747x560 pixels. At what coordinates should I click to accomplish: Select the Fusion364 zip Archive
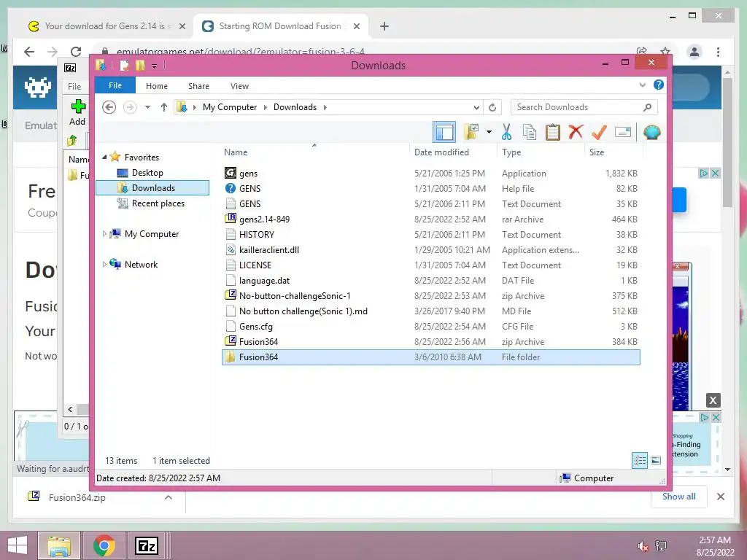(x=430, y=341)
